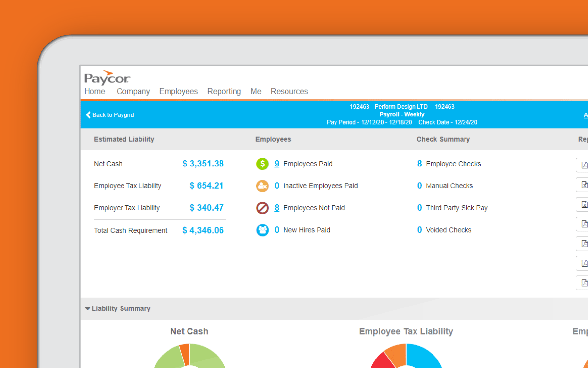Click the New Hires Paid label
The width and height of the screenshot is (588, 368).
pyautogui.click(x=307, y=230)
